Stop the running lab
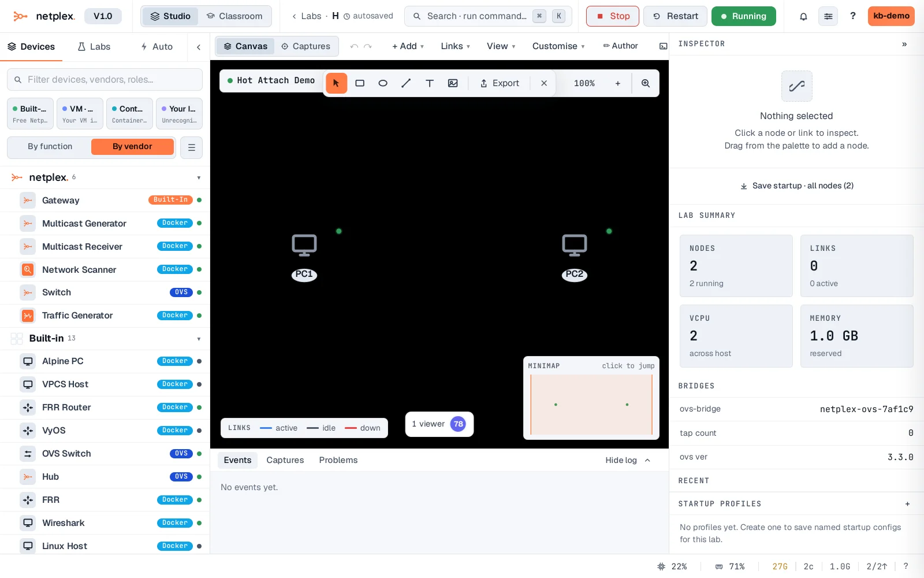Screen dimensions: 924x578 [613, 16]
